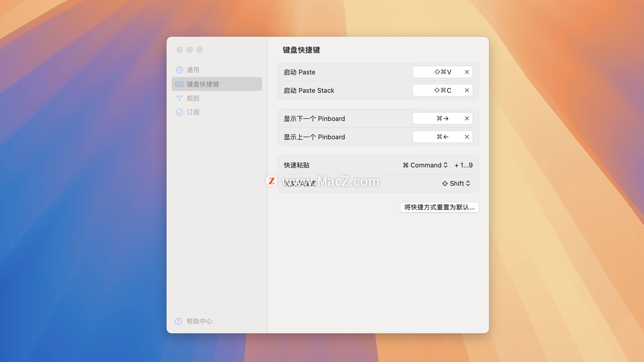
Task: Open the 通用 general settings gear icon
Action: coord(179,70)
